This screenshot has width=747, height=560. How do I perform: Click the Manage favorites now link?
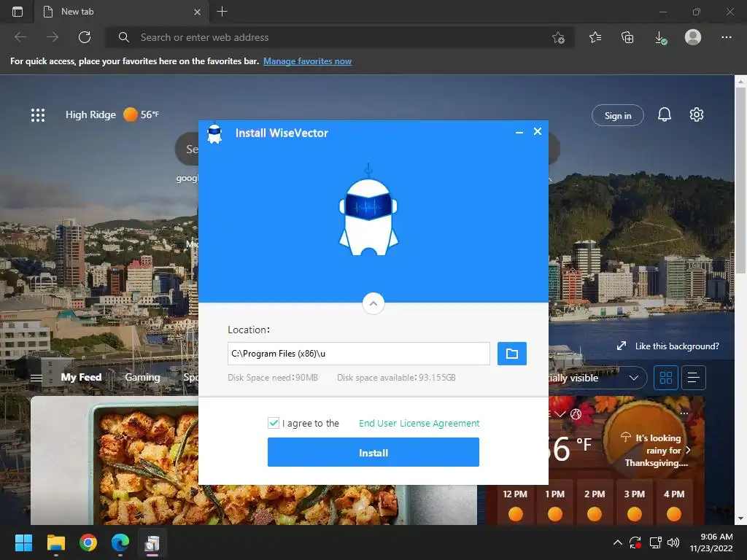(307, 61)
